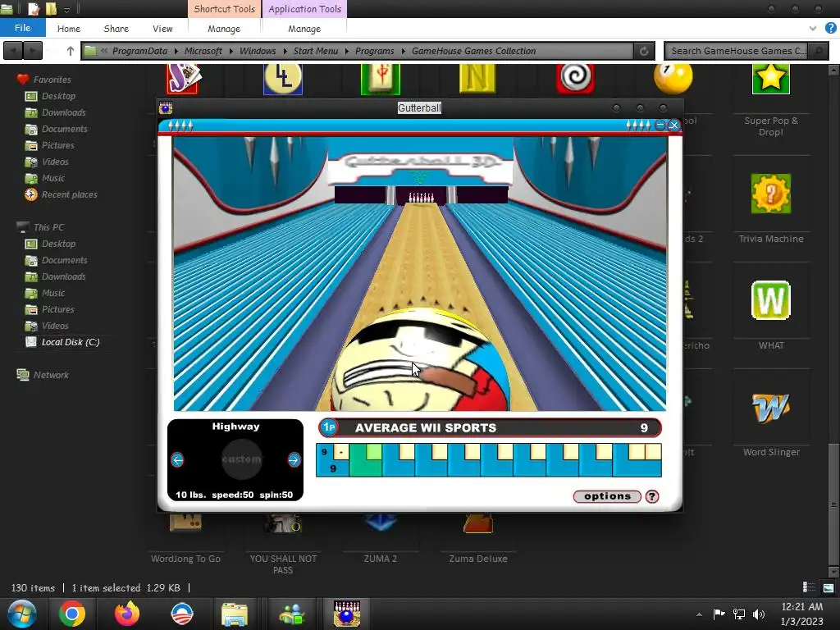Click first frame of the scorecard
Viewport: 840px width, 630px height.
pyautogui.click(x=333, y=459)
